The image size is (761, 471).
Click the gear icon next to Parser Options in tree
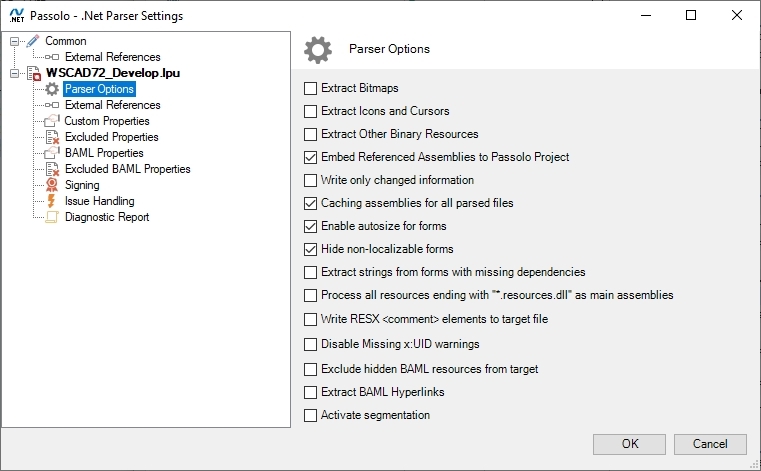pyautogui.click(x=52, y=89)
